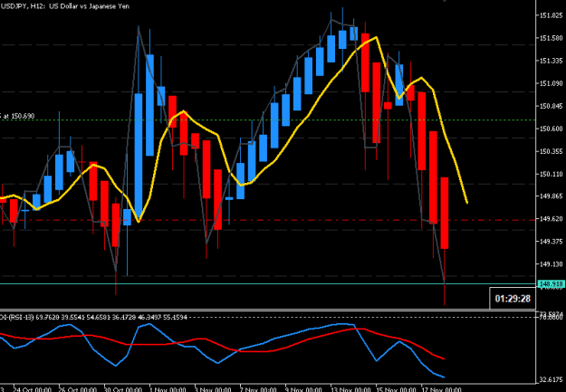Screen dimensions: 566x392
Task: Click the countdown timer box showing 01:29:28
Action: pyautogui.click(x=513, y=298)
